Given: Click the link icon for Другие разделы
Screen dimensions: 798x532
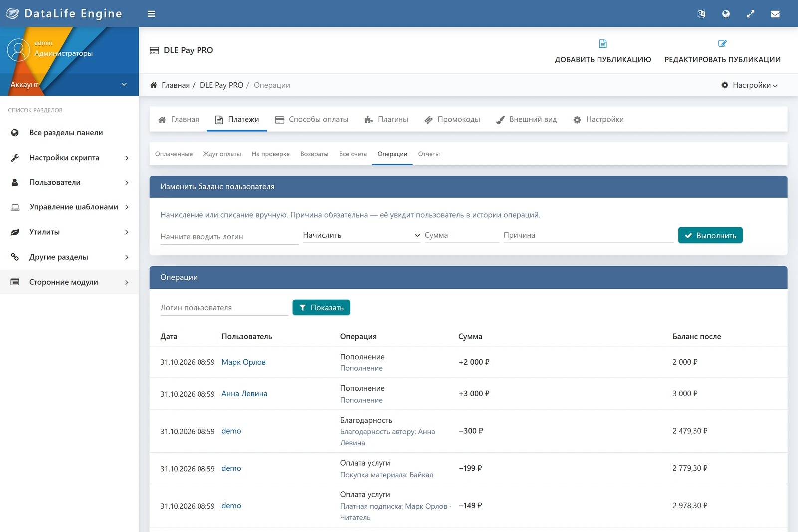Looking at the screenshot, I should click(x=15, y=257).
